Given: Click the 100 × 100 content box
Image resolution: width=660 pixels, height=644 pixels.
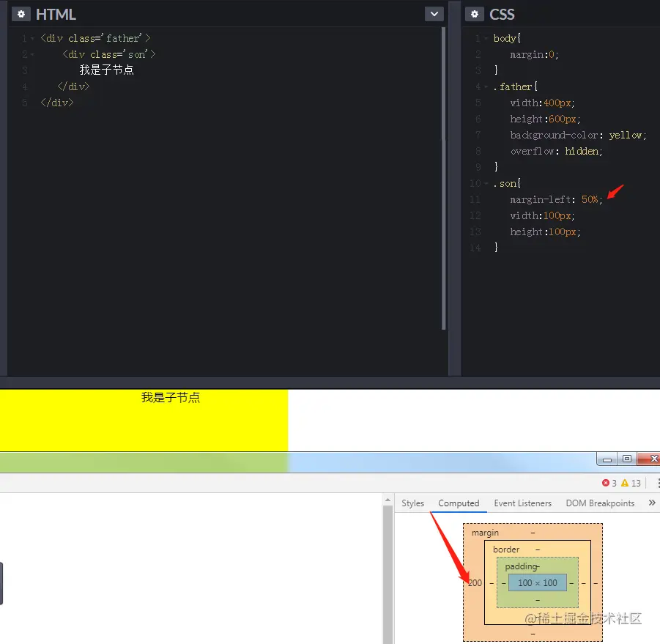Looking at the screenshot, I should point(538,583).
